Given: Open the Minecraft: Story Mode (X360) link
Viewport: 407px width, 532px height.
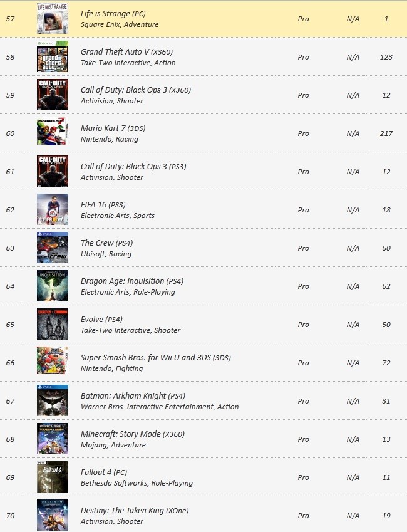Looking at the screenshot, I should 133,434.
